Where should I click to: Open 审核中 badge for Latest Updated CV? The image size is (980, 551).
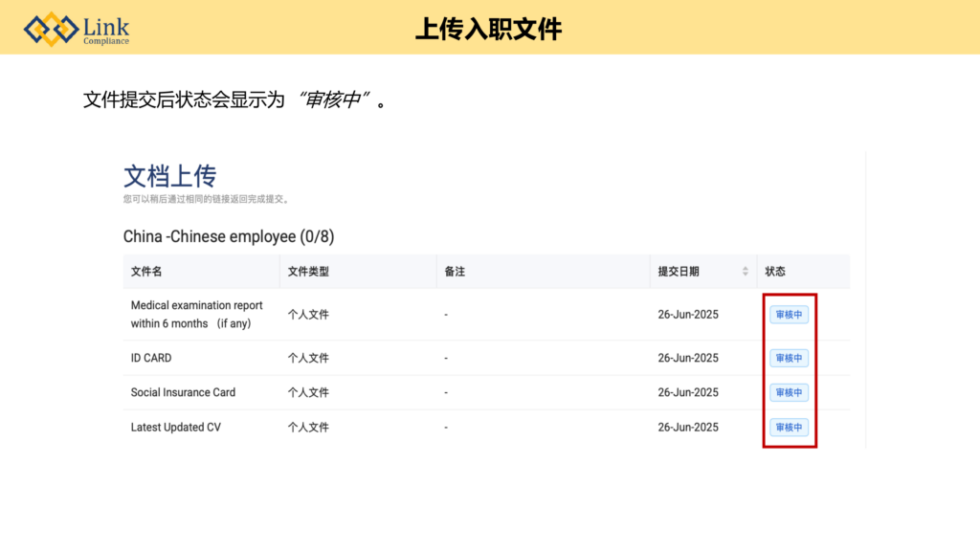789,428
